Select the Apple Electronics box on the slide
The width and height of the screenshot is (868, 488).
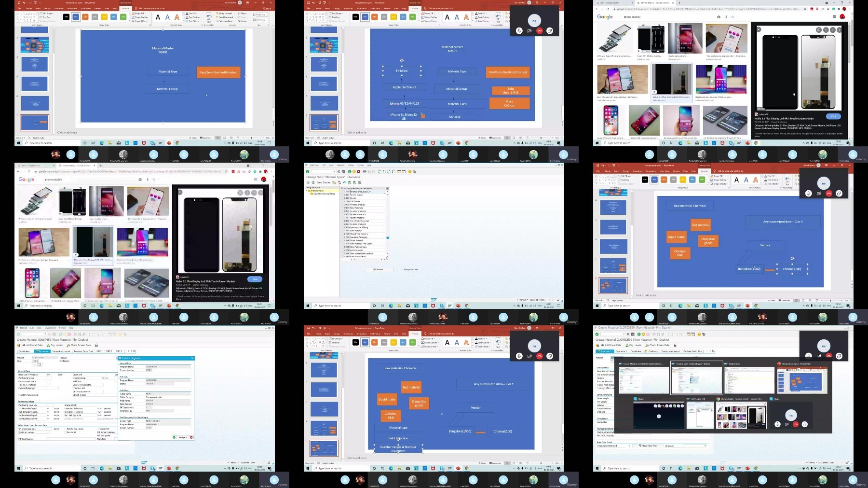click(405, 87)
